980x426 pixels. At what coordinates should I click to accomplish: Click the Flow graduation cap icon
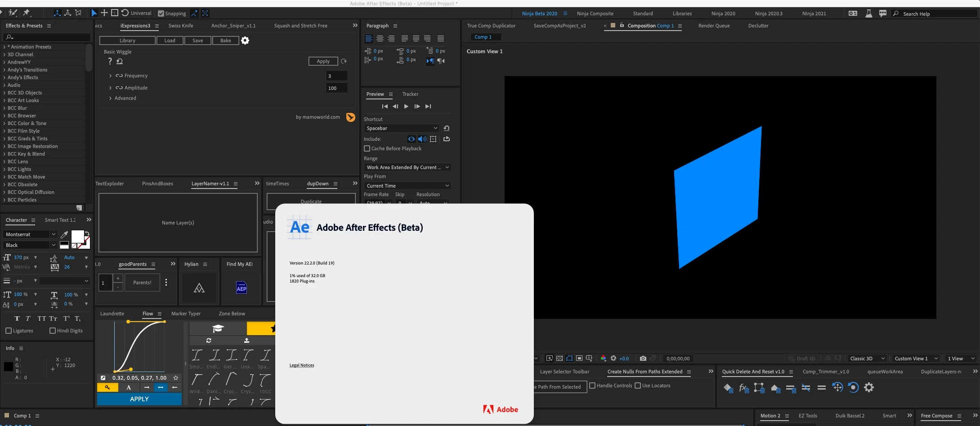coord(218,329)
